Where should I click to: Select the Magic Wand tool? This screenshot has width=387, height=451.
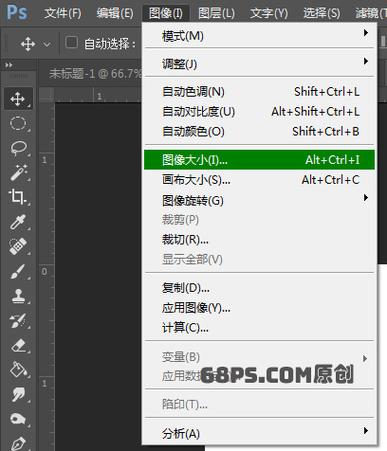click(x=18, y=173)
